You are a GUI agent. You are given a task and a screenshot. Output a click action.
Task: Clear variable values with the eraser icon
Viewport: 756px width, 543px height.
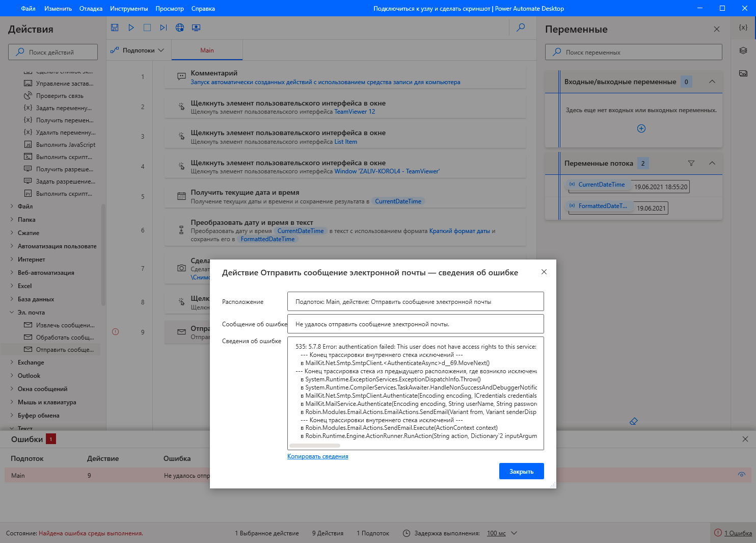coord(634,421)
